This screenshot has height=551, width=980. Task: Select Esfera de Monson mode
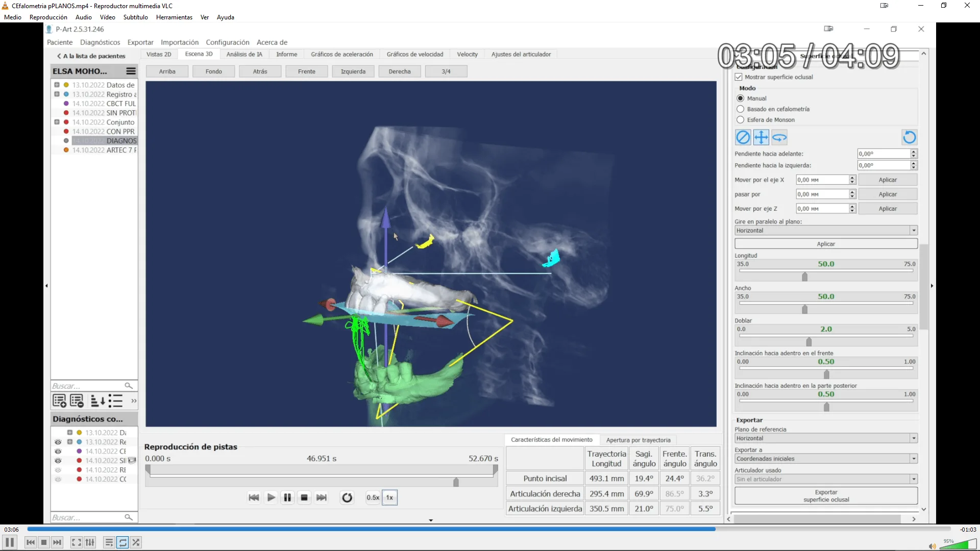[x=740, y=120]
